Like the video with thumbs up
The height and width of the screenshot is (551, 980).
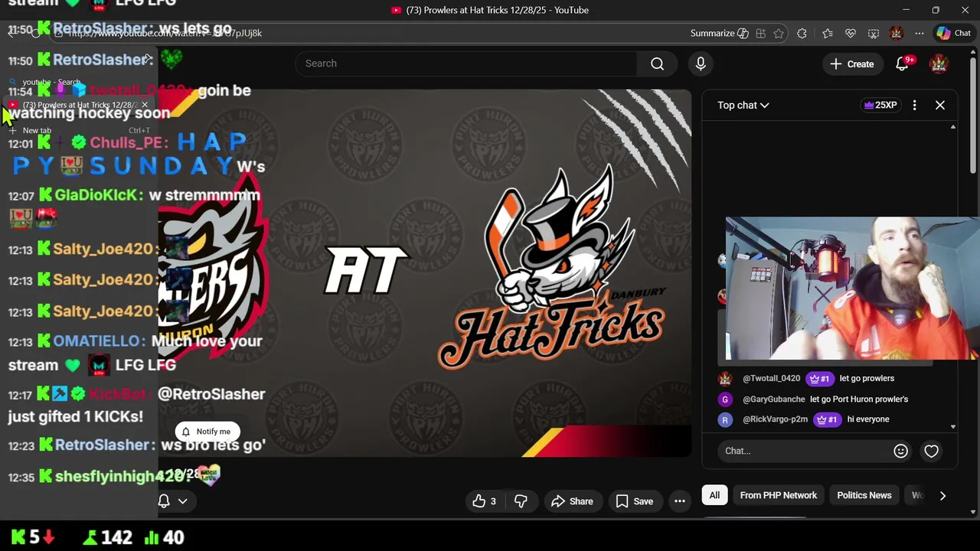pos(485,501)
